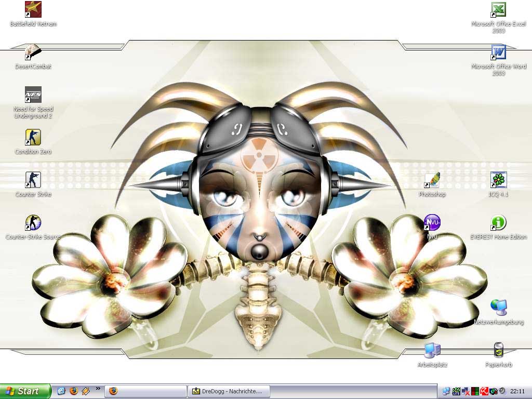
Task: Click the red-green meter tray icon
Action: tap(475, 392)
